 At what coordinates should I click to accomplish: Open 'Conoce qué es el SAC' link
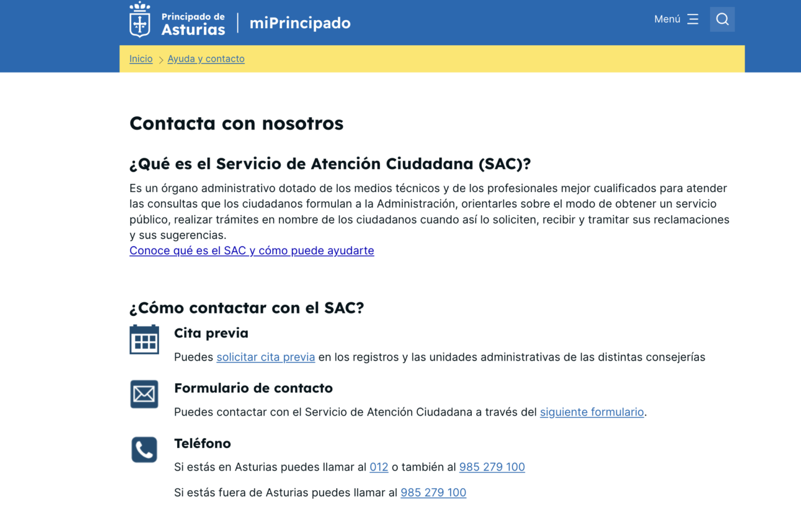pos(252,250)
